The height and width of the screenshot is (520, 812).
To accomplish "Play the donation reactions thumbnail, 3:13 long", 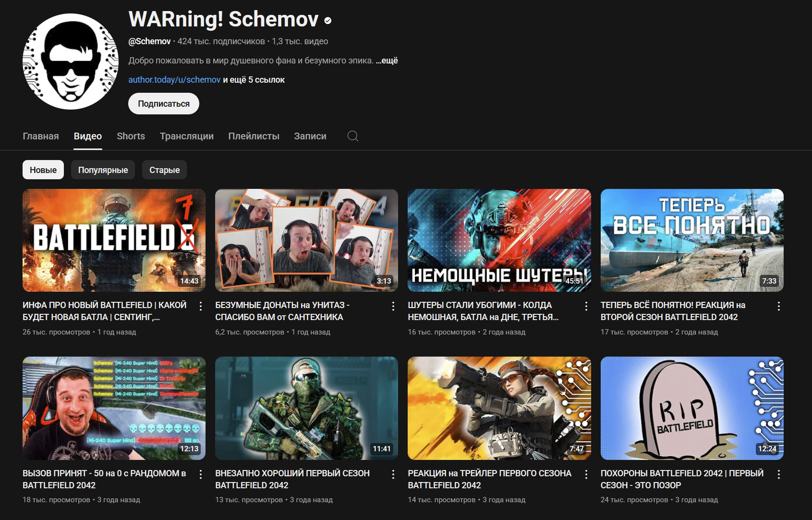I will coord(306,240).
